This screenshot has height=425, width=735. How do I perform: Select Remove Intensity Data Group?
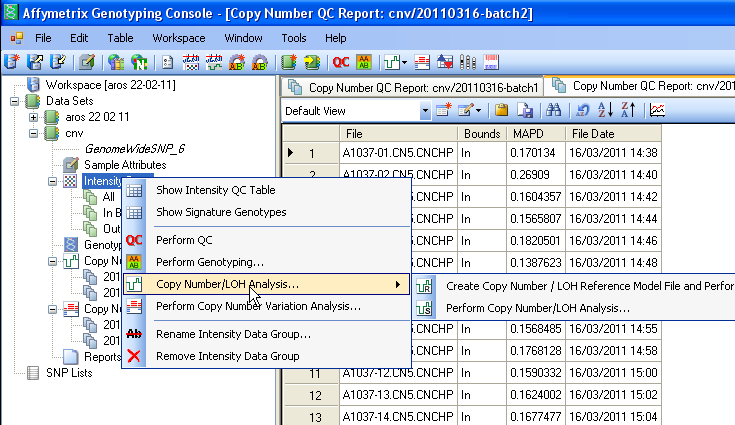point(266,356)
